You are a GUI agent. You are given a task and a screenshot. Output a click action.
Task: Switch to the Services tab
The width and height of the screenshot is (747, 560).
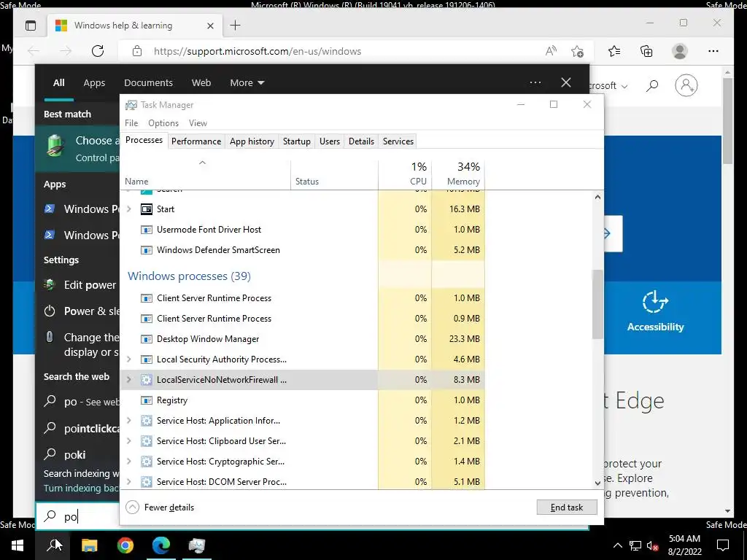point(398,141)
